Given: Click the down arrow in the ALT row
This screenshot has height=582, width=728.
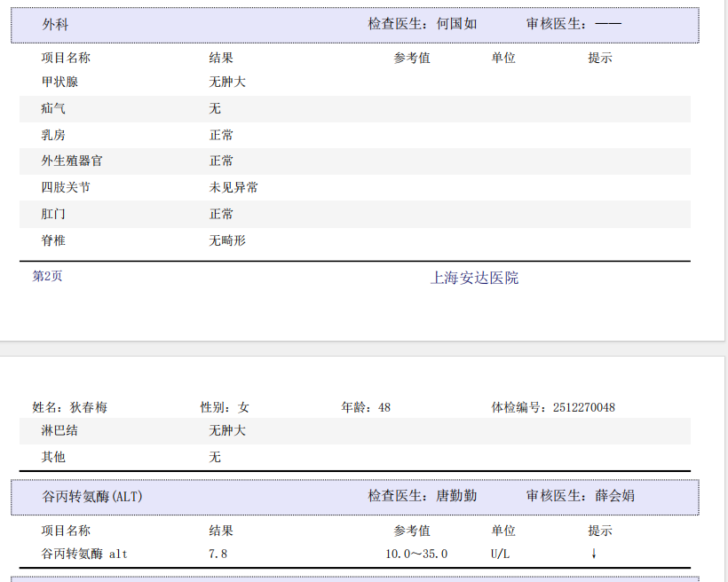Looking at the screenshot, I should (x=593, y=554).
